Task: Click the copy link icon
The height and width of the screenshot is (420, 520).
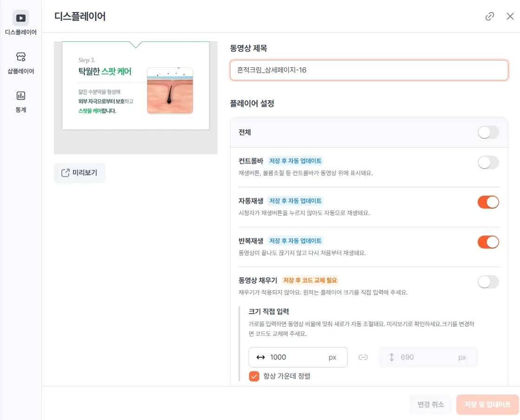Action: (489, 17)
